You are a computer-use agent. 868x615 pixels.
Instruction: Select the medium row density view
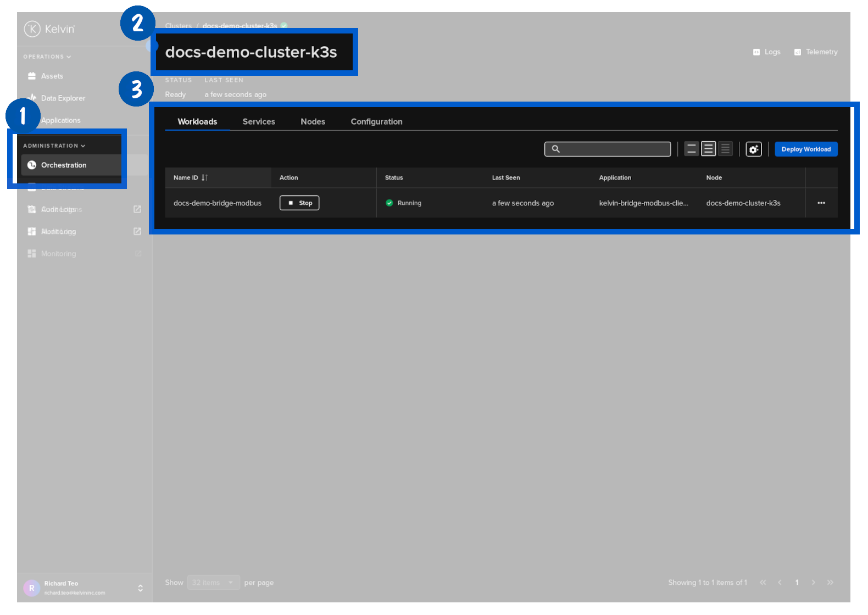[709, 149]
